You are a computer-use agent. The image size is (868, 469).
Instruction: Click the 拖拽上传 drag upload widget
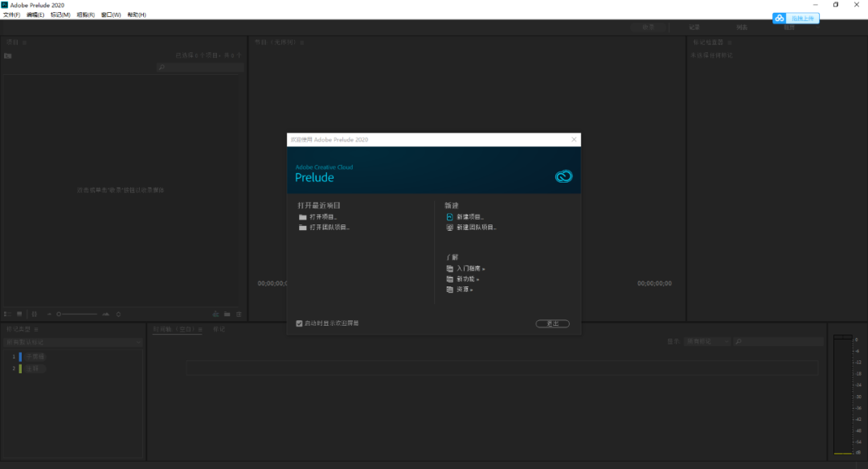tap(796, 19)
